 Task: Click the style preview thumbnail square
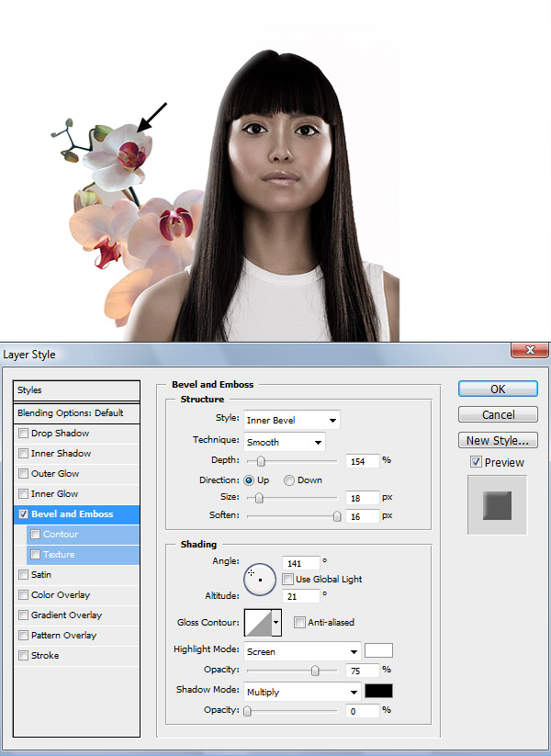(x=497, y=505)
